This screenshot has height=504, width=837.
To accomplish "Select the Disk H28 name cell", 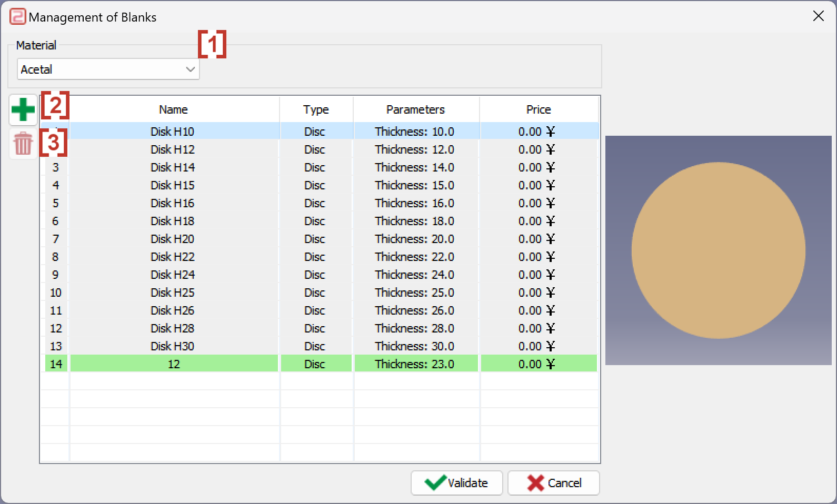I will pyautogui.click(x=174, y=328).
